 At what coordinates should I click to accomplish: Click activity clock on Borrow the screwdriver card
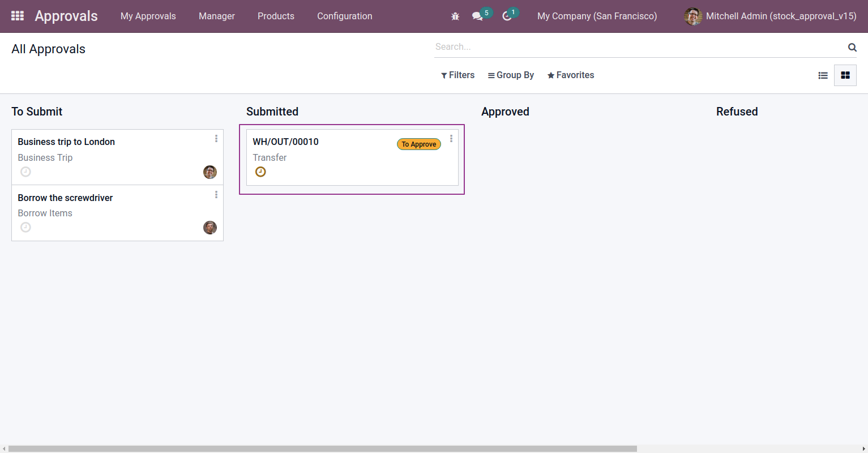(25, 227)
